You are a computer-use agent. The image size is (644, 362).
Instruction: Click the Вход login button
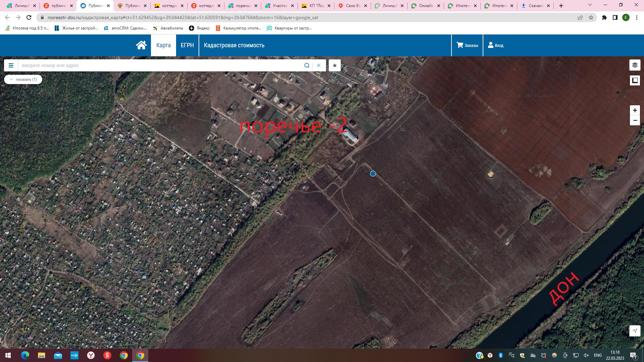[496, 45]
